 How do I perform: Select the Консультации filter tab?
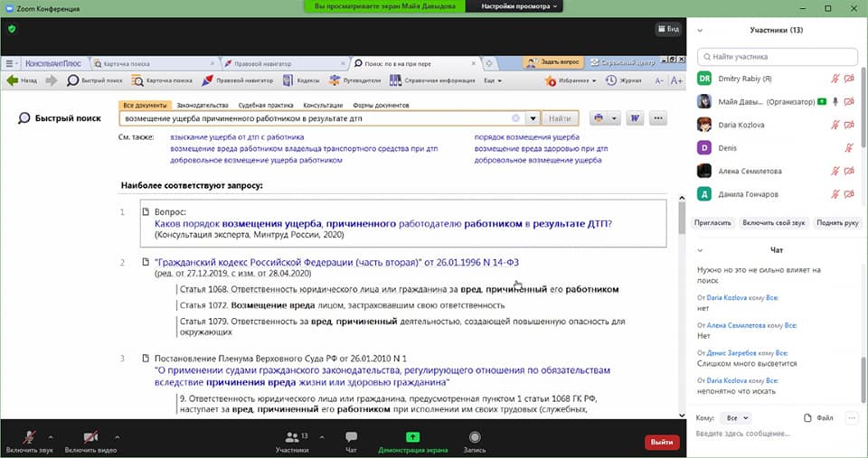point(323,105)
